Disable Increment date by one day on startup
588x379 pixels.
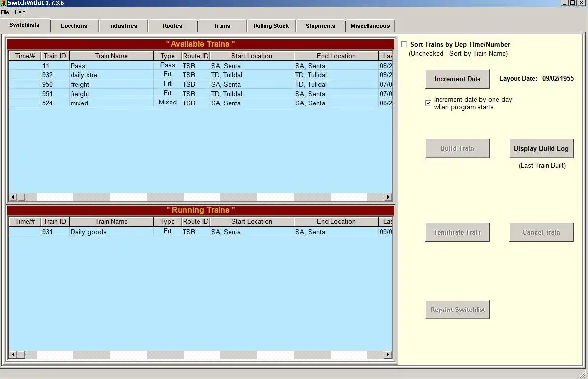(x=428, y=103)
